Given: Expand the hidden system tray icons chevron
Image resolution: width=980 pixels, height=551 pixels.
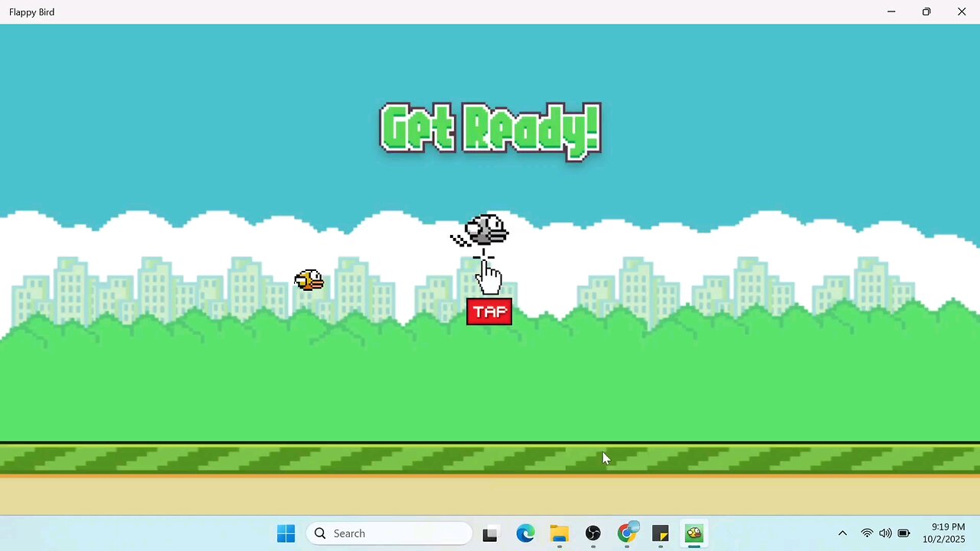Looking at the screenshot, I should 842,533.
